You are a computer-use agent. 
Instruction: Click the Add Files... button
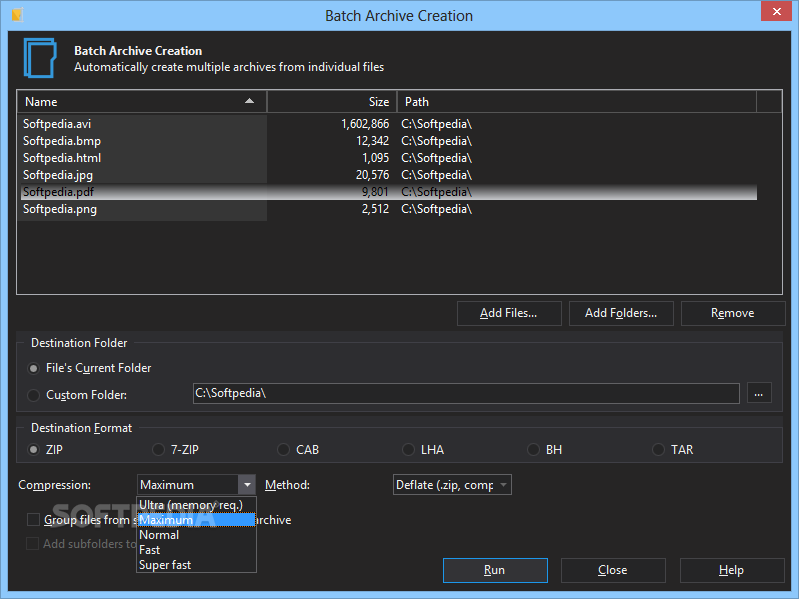coord(509,313)
